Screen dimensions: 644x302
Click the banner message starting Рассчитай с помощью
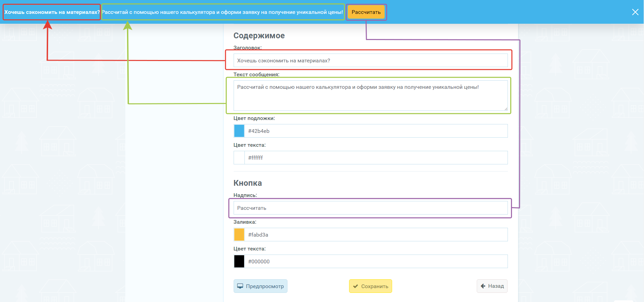222,12
